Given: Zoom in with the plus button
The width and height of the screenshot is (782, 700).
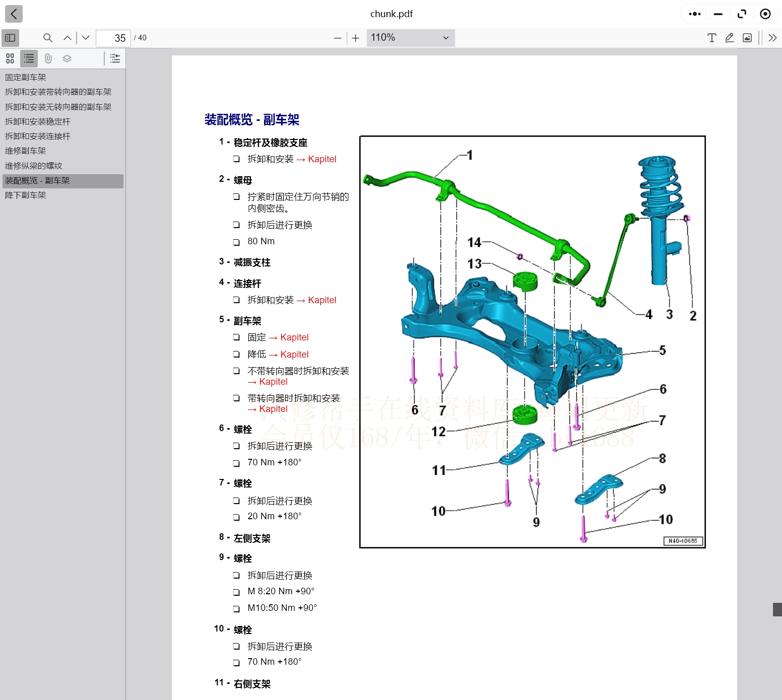Looking at the screenshot, I should point(356,38).
